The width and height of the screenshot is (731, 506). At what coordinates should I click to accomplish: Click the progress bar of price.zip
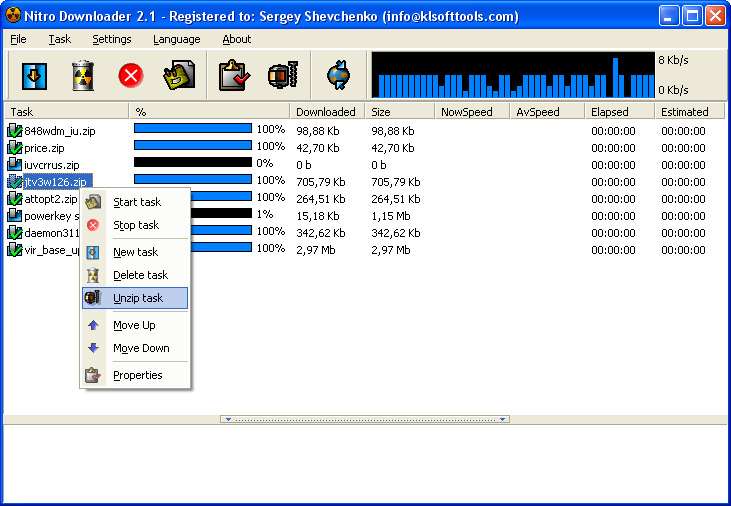[x=193, y=146]
